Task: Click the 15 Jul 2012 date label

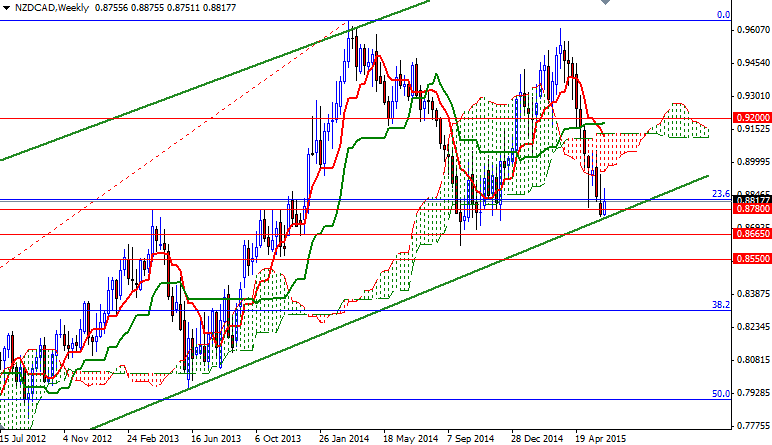Action: coord(23,438)
